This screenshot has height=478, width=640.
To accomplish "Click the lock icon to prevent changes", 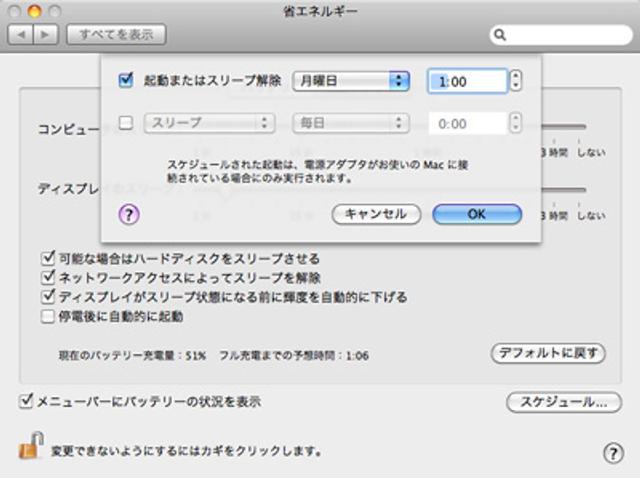I will click(x=30, y=445).
